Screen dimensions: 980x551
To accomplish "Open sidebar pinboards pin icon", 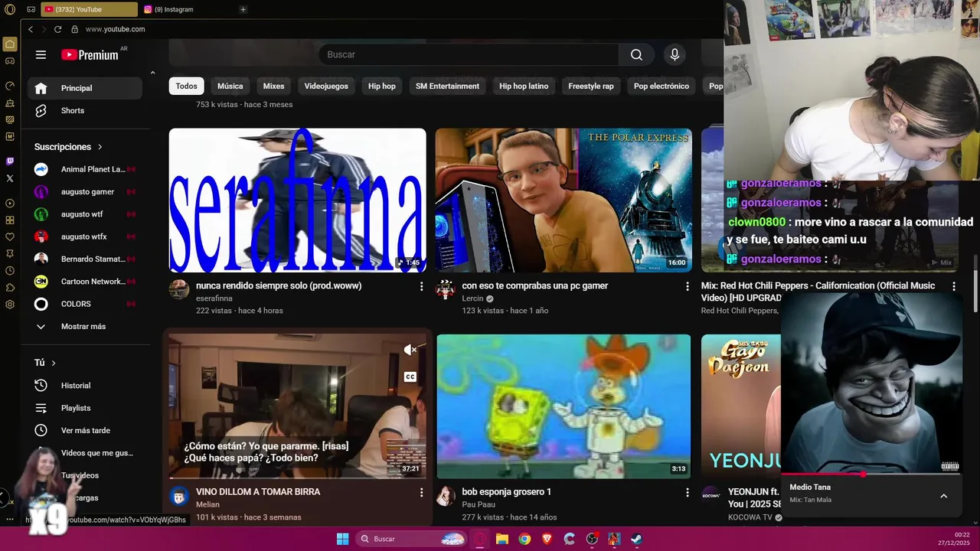I will [10, 254].
